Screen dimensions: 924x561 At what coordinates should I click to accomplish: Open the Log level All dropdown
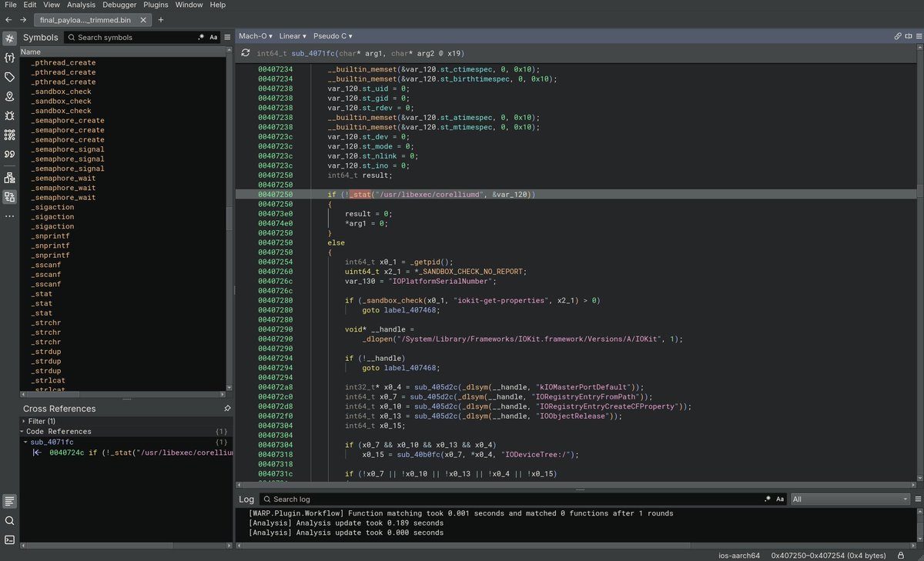tap(850, 499)
